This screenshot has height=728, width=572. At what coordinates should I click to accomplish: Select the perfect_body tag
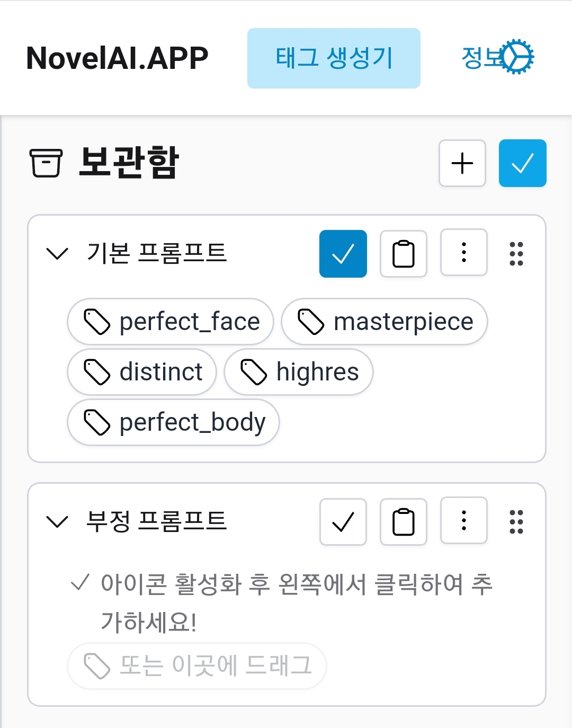173,422
